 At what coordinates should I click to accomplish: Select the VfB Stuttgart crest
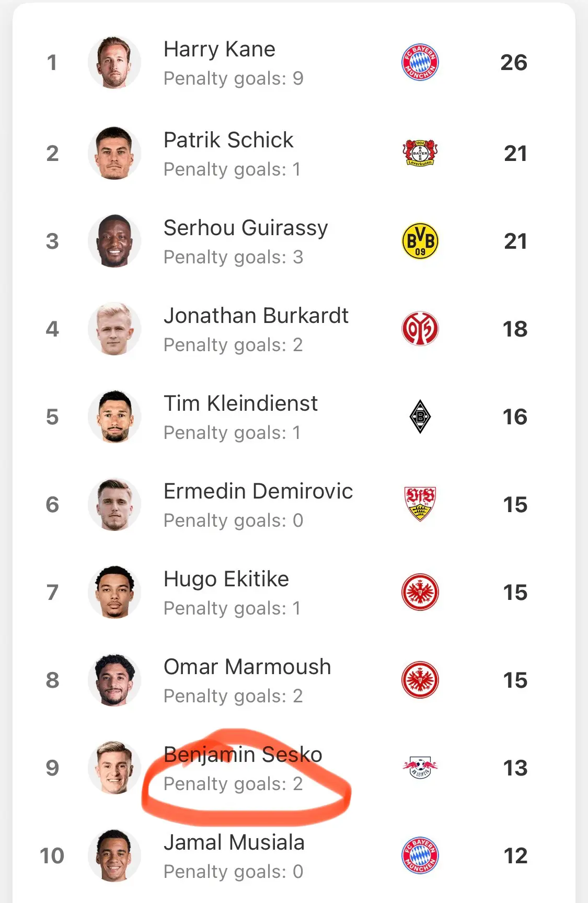(x=420, y=504)
